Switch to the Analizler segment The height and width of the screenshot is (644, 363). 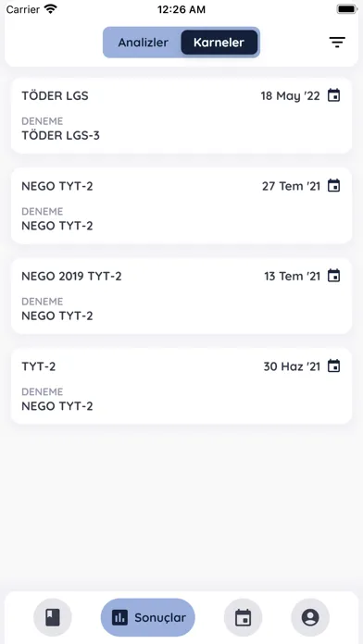(x=143, y=43)
